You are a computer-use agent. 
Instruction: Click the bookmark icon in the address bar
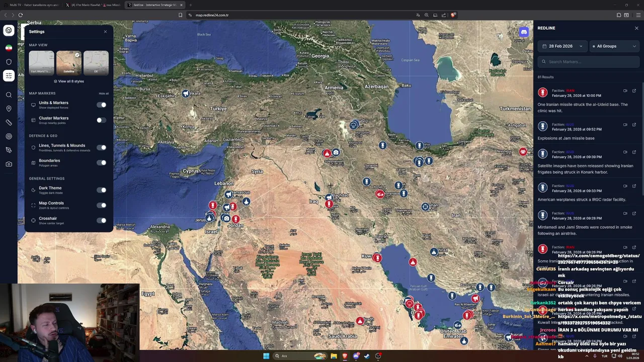tap(180, 15)
